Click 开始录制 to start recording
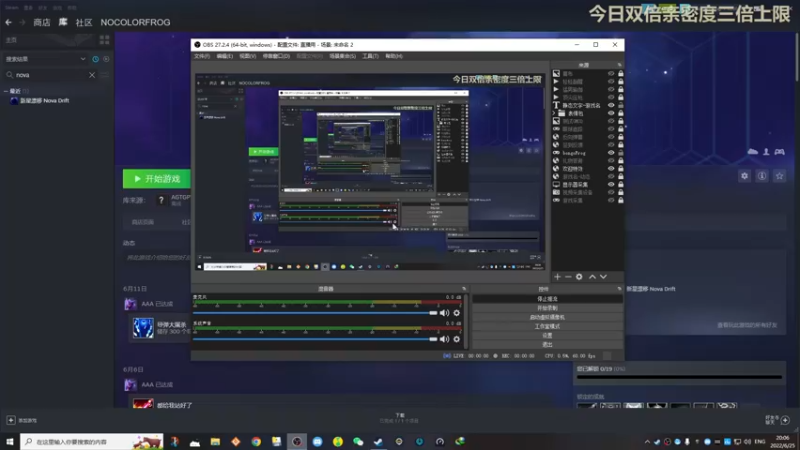This screenshot has height=450, width=800. [x=547, y=308]
